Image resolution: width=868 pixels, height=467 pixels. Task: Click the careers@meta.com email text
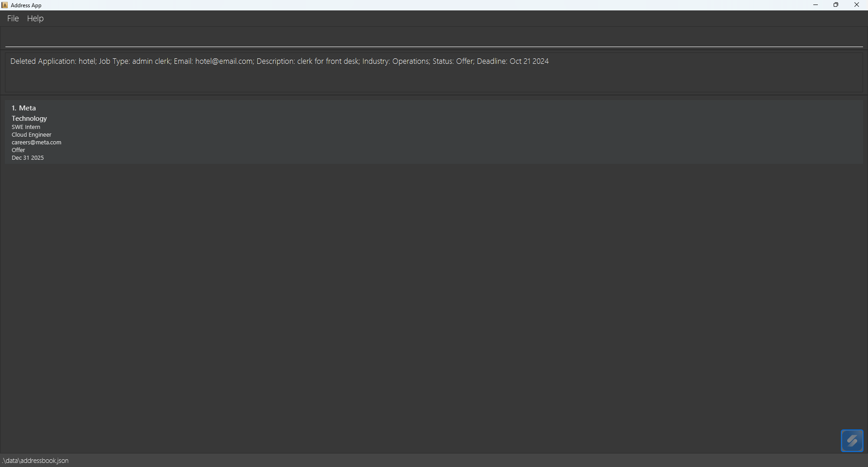pyautogui.click(x=36, y=142)
